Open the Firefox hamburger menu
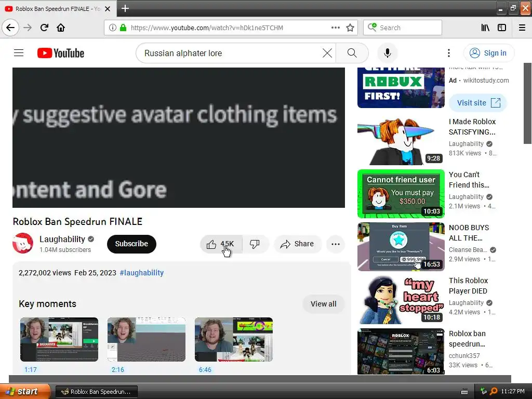 coord(522,28)
